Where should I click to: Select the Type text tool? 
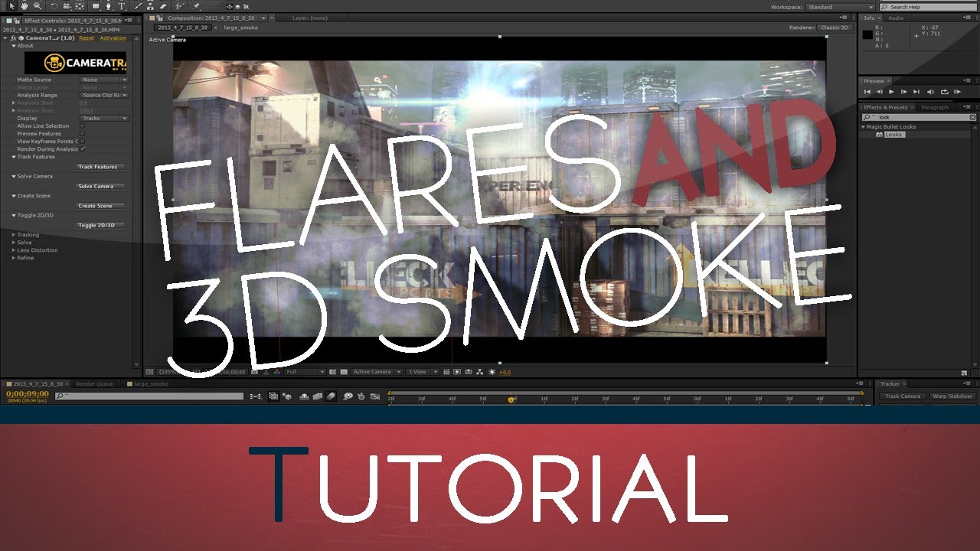122,6
